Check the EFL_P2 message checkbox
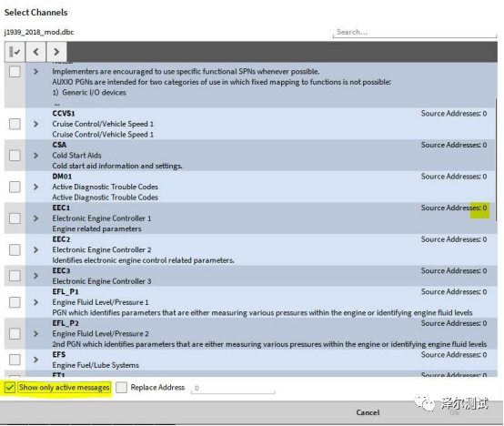This screenshot has width=504, height=426. pyautogui.click(x=15, y=334)
